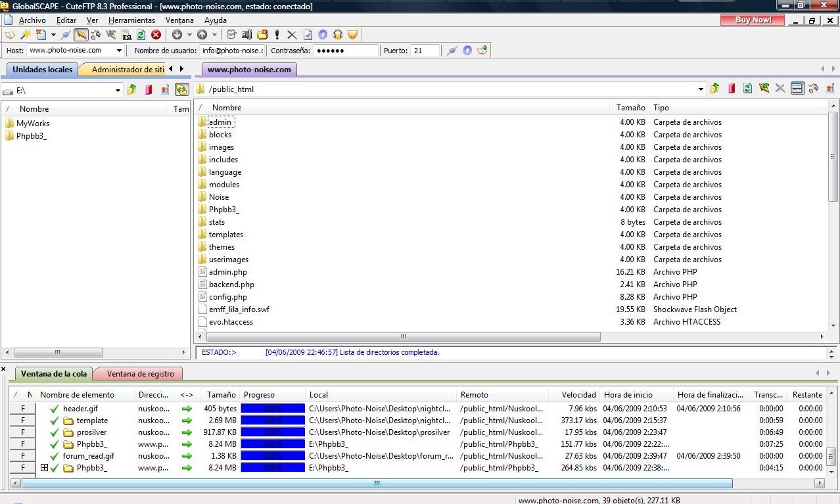The height and width of the screenshot is (504, 840).
Task: Toggle the highlighted sync button in local pane toolbar
Action: click(182, 90)
